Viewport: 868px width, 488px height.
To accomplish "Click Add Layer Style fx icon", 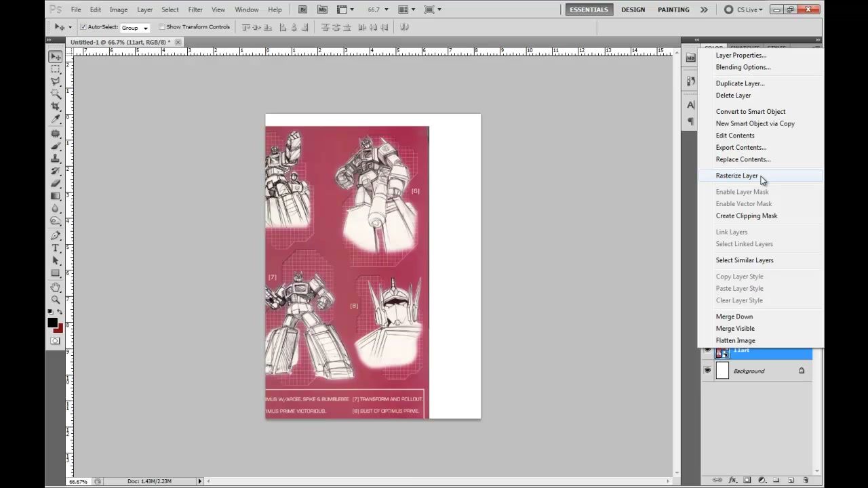I will (x=732, y=480).
